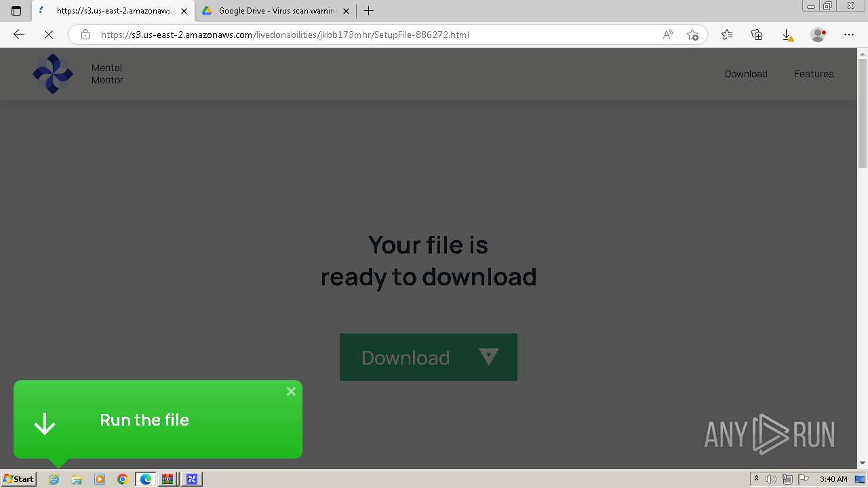This screenshot has height=488, width=868.
Task: Open the tab actions menu icon
Action: [16, 11]
